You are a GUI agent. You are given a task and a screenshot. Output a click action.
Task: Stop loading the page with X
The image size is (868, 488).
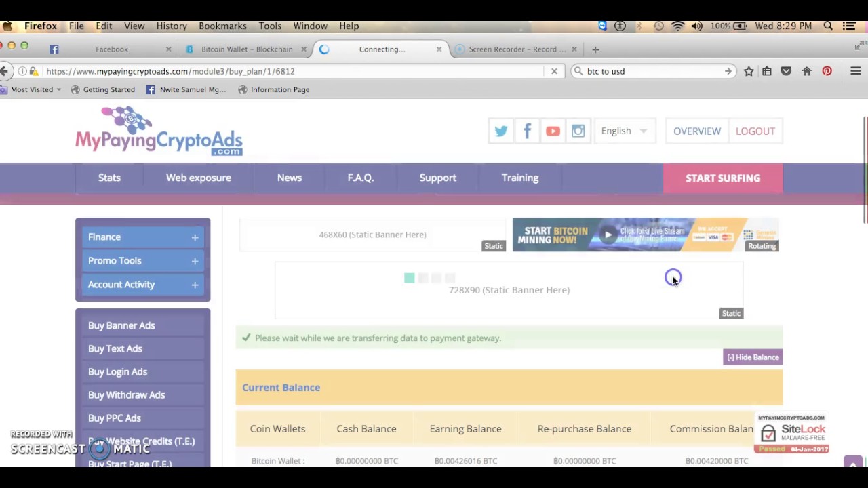554,71
